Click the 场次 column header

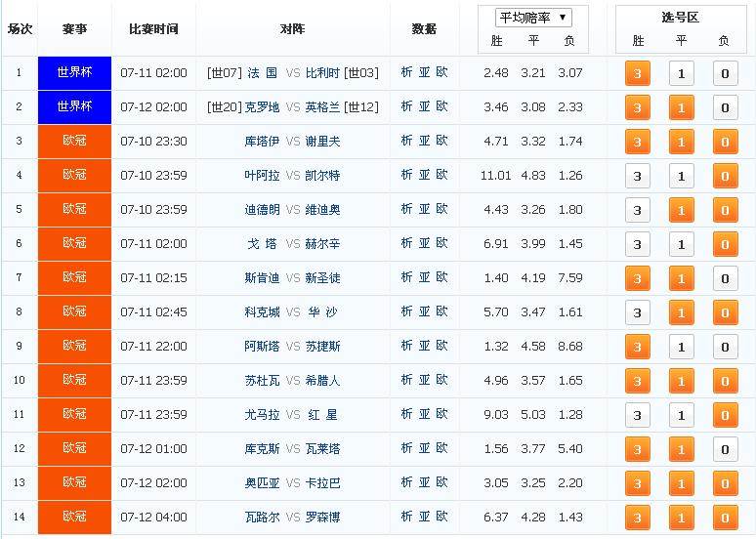20,29
